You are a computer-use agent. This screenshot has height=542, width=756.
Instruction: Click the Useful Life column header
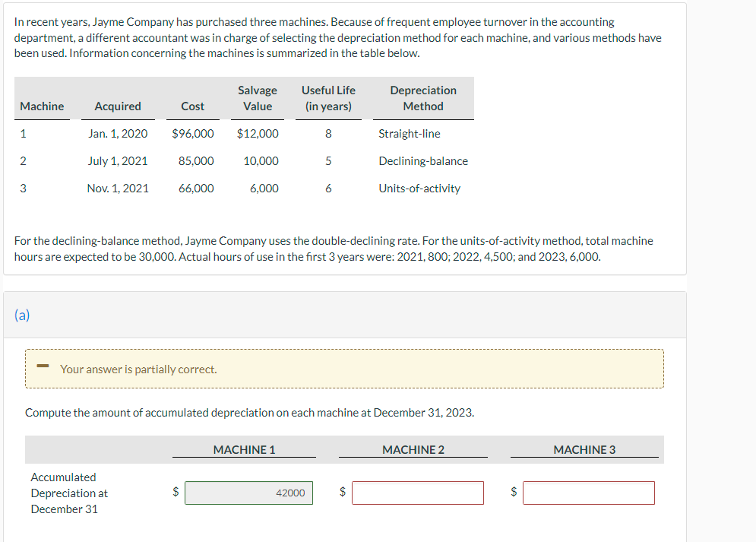[328, 98]
